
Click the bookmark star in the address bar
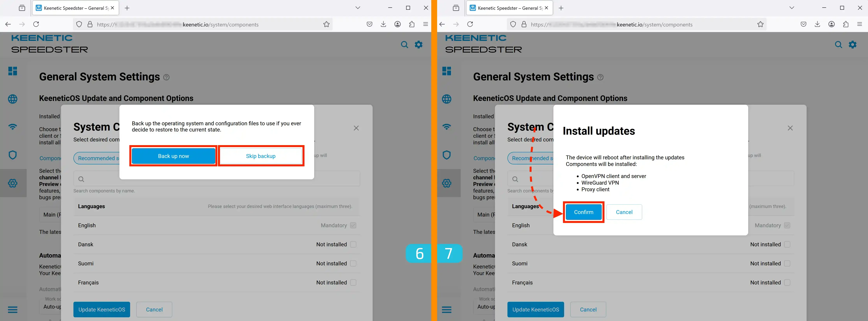[326, 24]
